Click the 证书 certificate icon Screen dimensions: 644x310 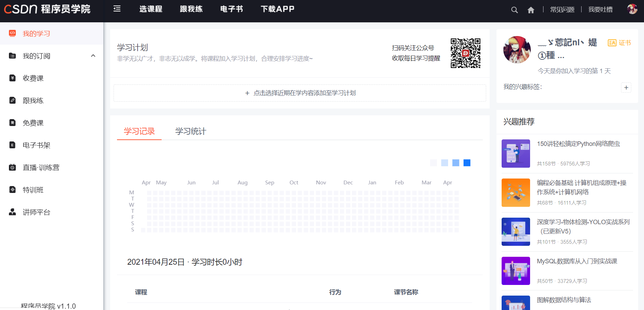612,43
